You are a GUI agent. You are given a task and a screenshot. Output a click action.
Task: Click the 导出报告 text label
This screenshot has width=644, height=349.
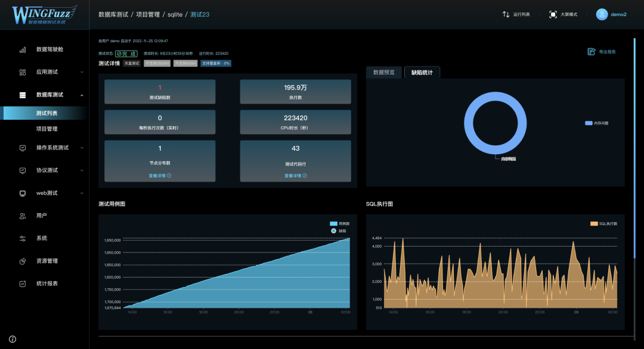pyautogui.click(x=608, y=52)
